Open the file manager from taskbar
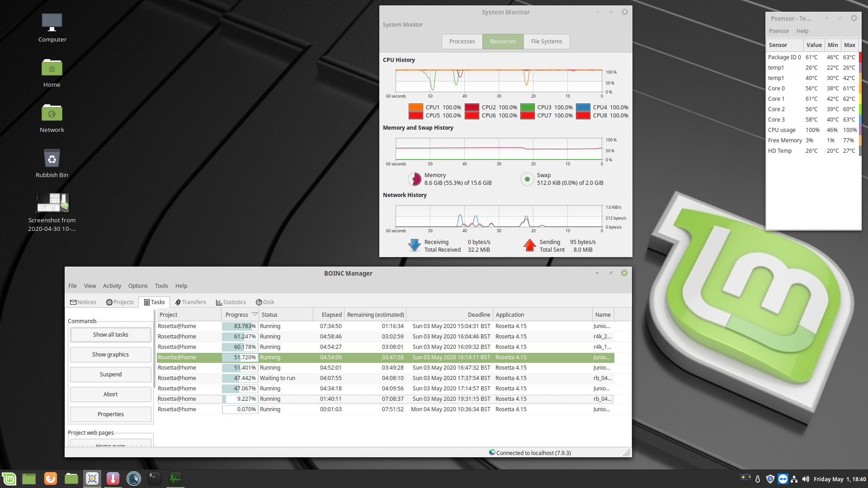Viewport: 868px width, 488px height. [71, 479]
